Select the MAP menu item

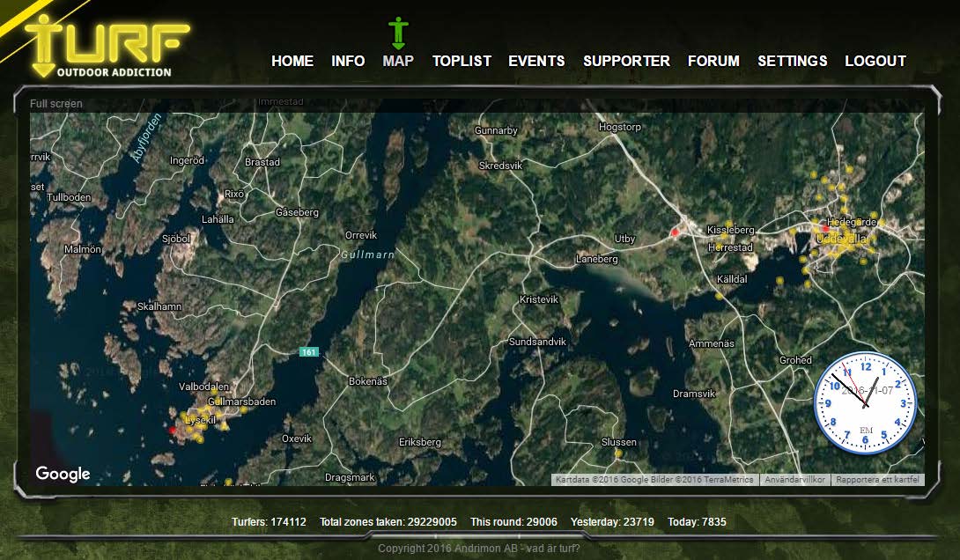point(398,62)
